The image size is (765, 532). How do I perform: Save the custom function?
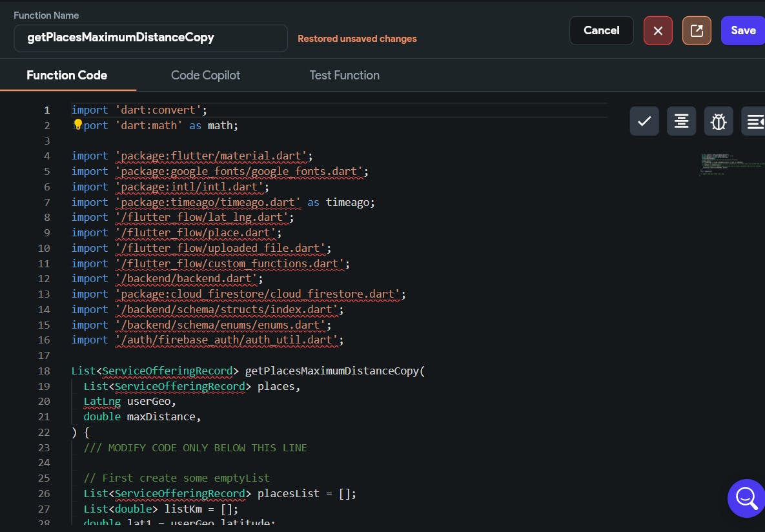[x=743, y=30]
